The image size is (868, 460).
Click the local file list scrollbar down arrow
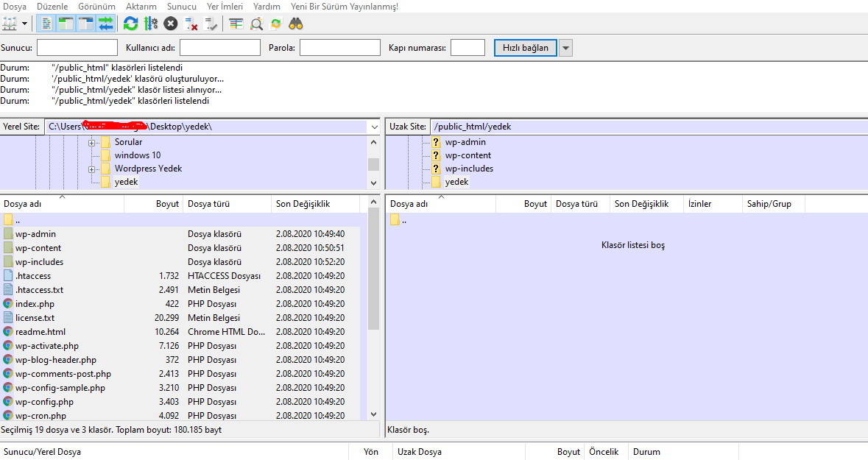[374, 414]
